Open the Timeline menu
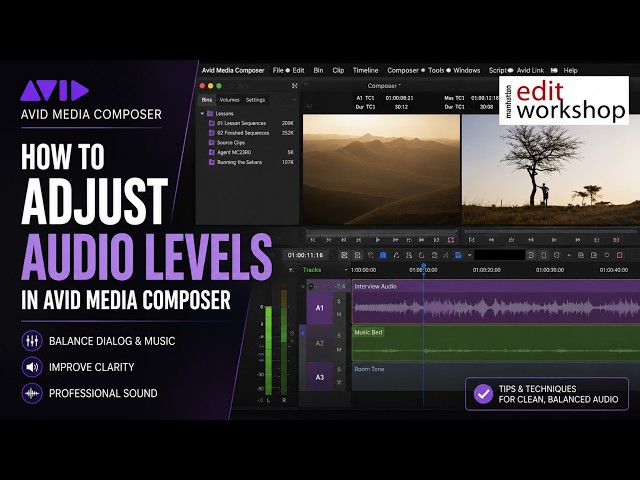Screen dimensions: 640x480 [365, 70]
